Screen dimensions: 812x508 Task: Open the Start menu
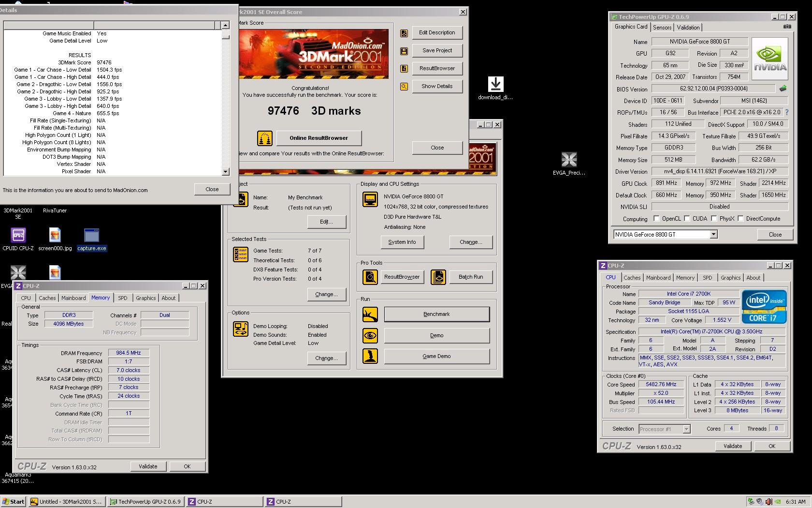(13, 502)
